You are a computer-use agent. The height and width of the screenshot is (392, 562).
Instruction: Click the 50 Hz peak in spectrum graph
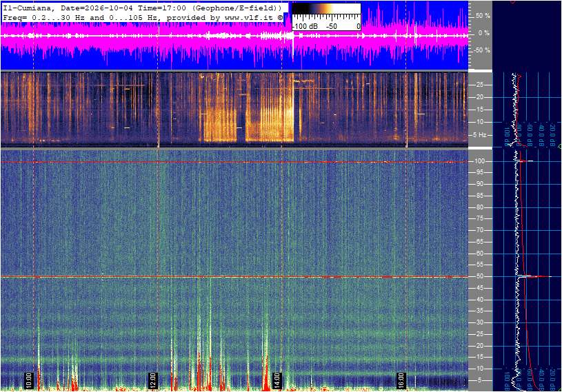coord(534,276)
